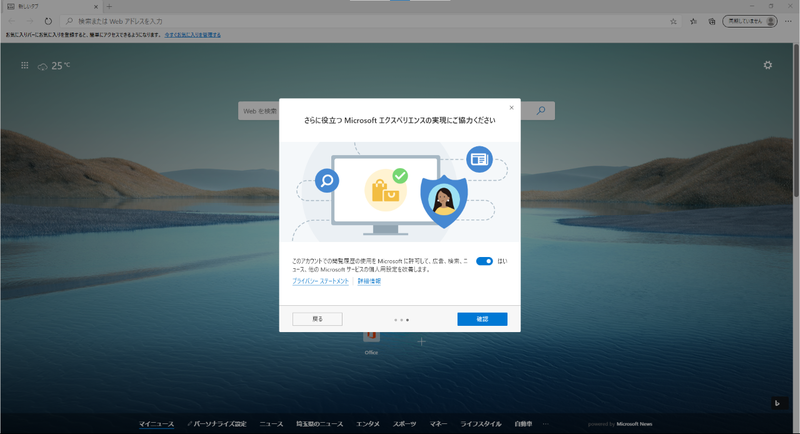800x434 pixels.
Task: Click the Microsoft News label in powered by footer
Action: 634,424
